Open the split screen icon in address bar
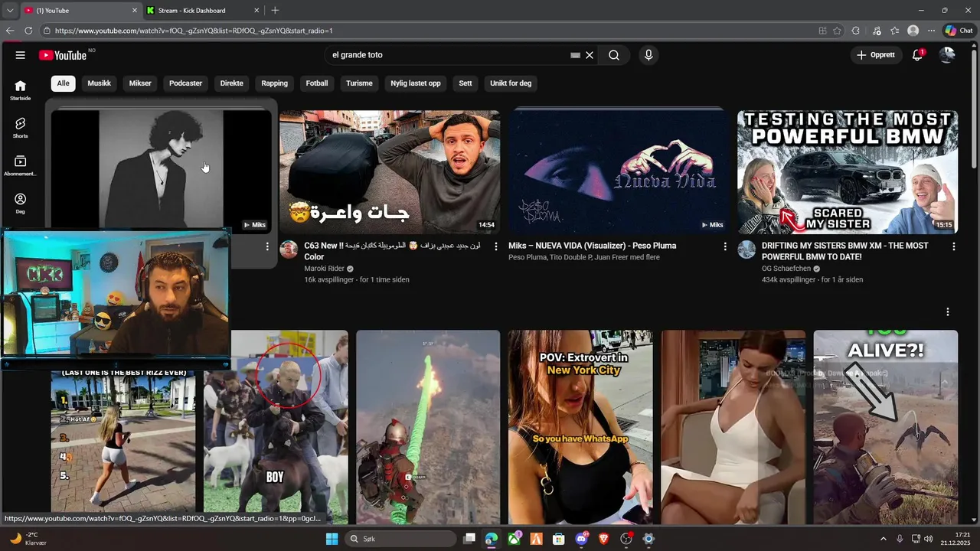The image size is (980, 551). tap(822, 31)
